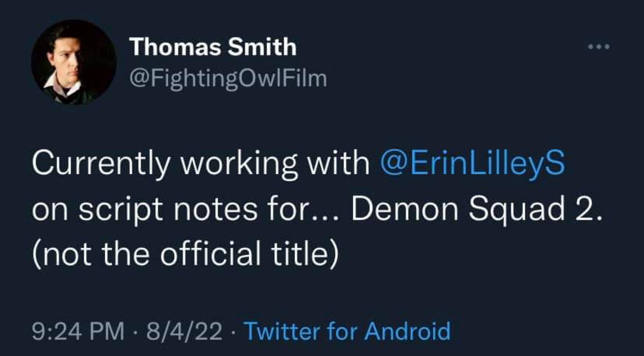Open the @FightingOwlFilm handle
The width and height of the screenshot is (644, 356).
tap(228, 78)
